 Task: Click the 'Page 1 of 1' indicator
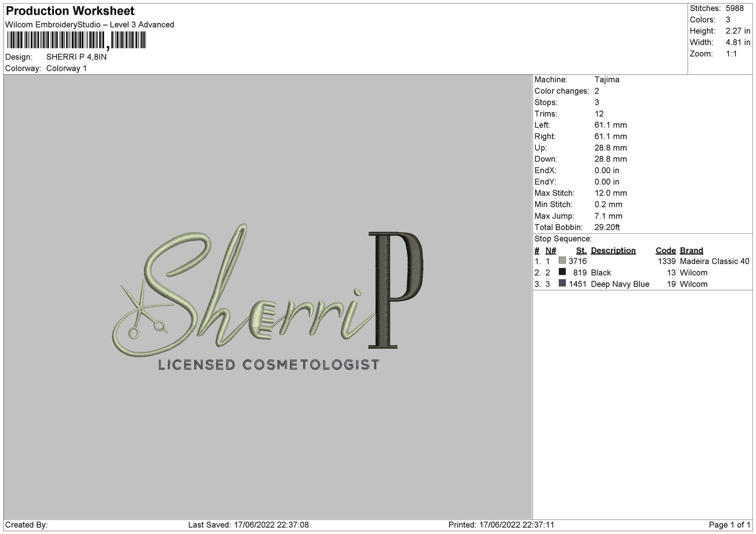730,525
